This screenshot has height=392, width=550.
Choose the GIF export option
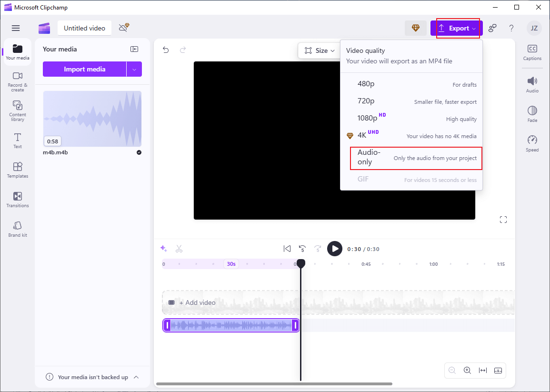click(411, 180)
